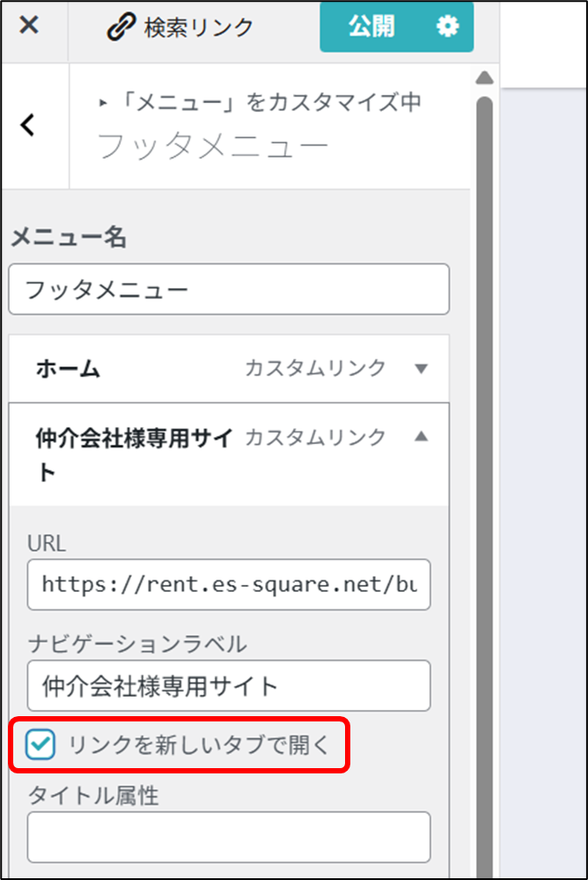Focus the URL text field
Viewport: 588px width, 880px height.
[229, 584]
